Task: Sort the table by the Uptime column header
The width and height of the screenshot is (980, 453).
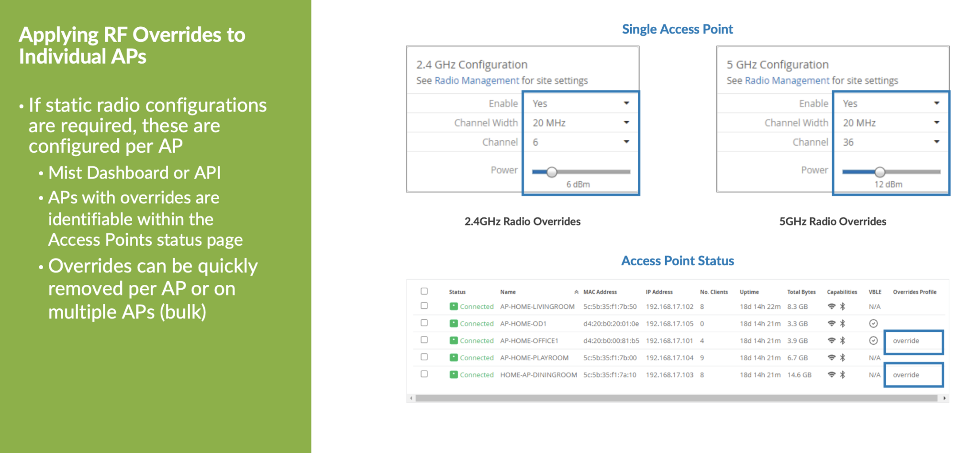Action: 749,292
